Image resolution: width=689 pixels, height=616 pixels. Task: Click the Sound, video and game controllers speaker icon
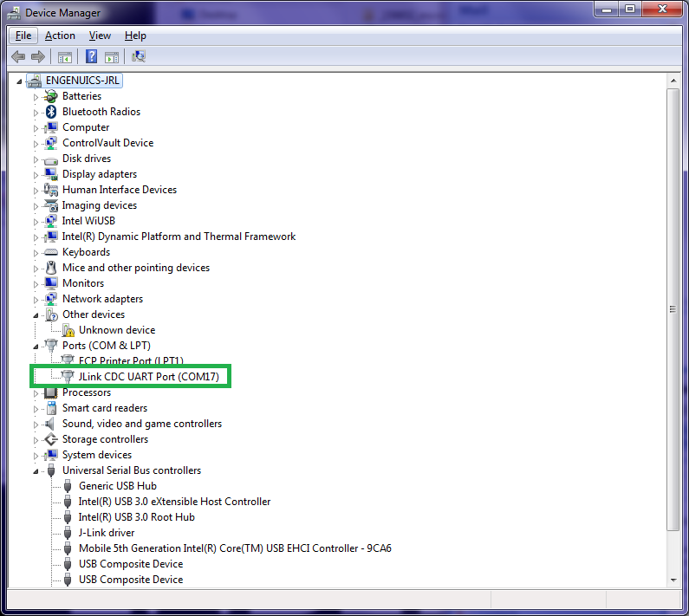[50, 424]
